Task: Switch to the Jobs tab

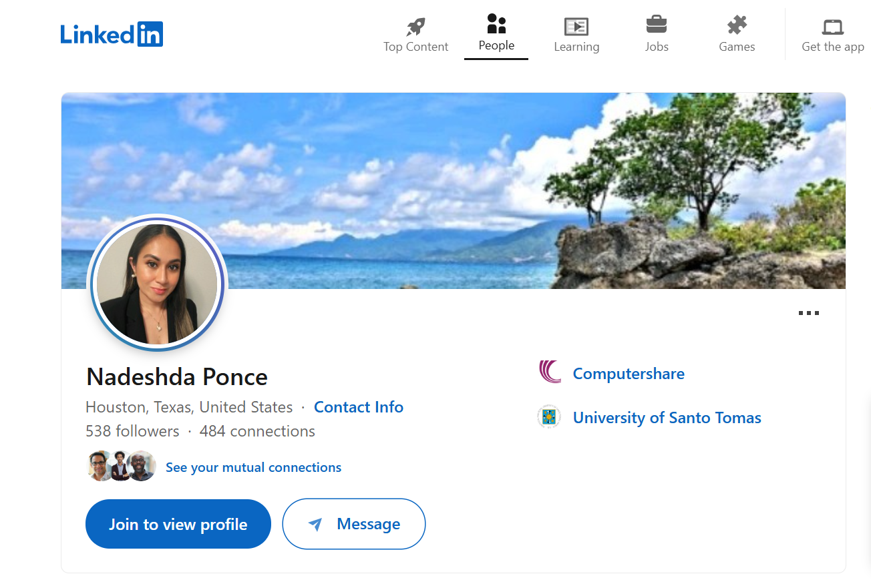Action: coord(657,34)
